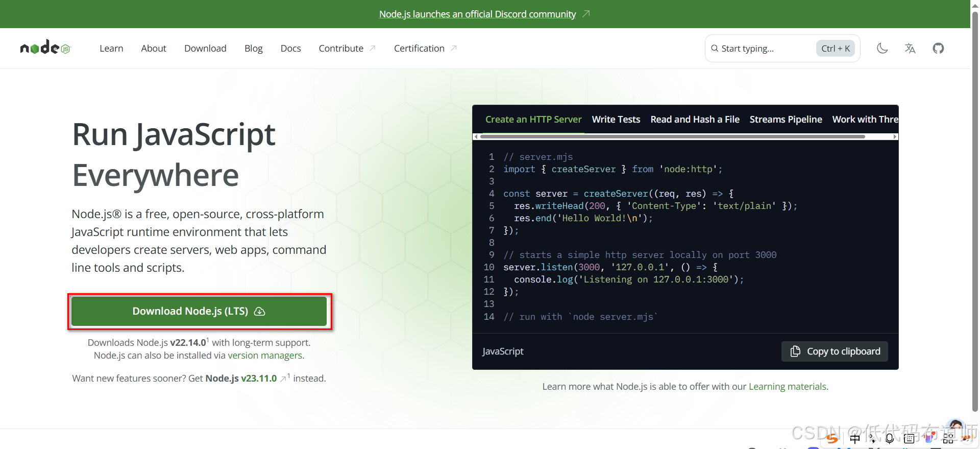
Task: Select the Create an HTTP Server tab
Action: pyautogui.click(x=533, y=120)
